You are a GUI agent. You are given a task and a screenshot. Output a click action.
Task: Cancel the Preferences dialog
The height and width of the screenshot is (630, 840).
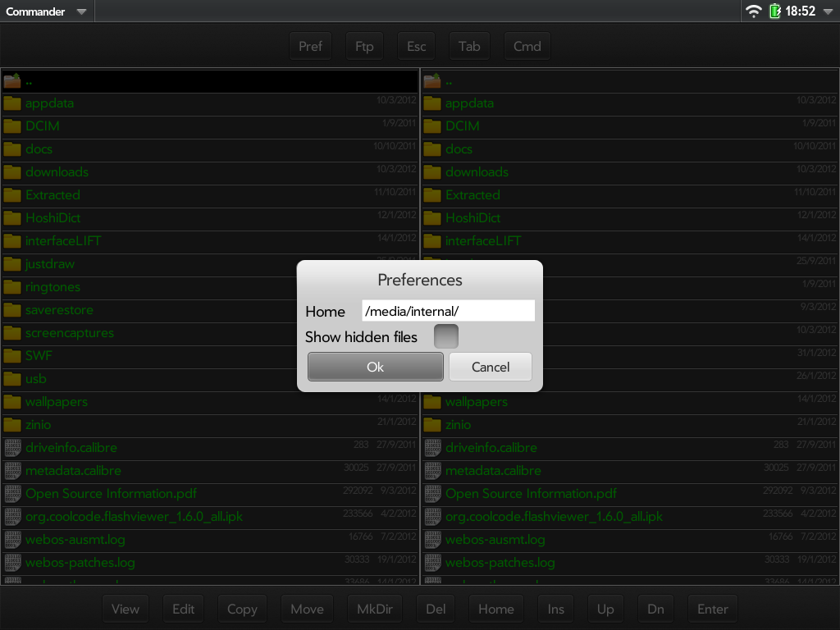491,367
